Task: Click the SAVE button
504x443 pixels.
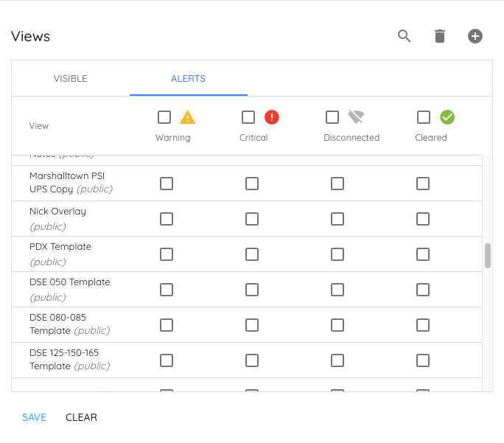Action: [x=34, y=417]
